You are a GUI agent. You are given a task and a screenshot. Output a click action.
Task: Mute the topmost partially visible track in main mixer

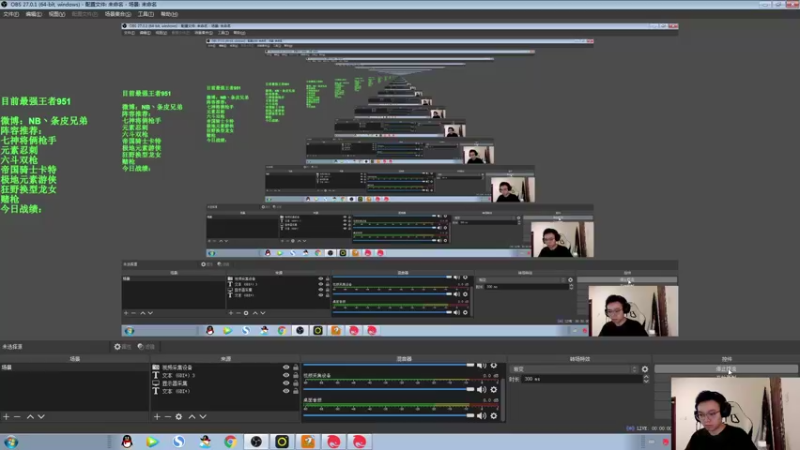pos(482,365)
